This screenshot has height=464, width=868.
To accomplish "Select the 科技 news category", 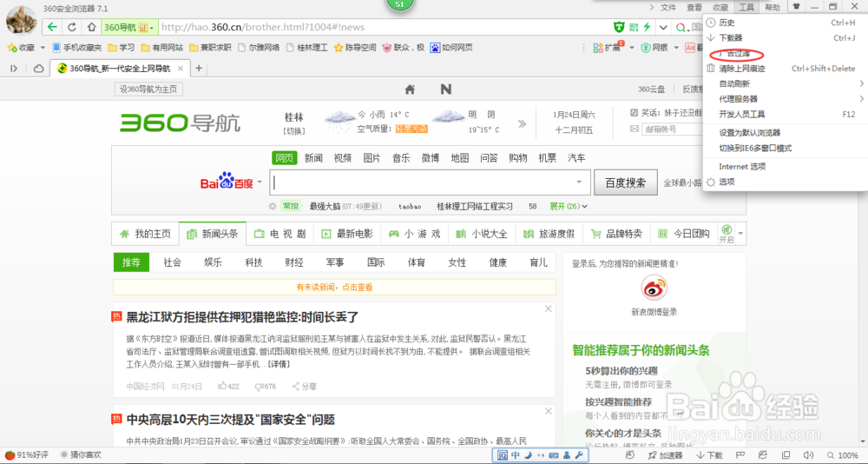I will tap(253, 262).
